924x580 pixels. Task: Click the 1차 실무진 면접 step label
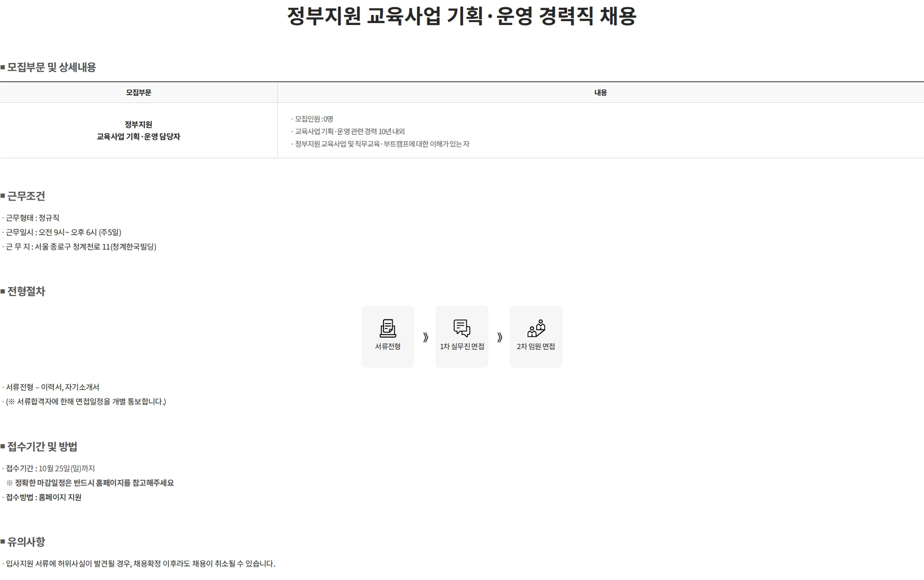[x=462, y=346]
